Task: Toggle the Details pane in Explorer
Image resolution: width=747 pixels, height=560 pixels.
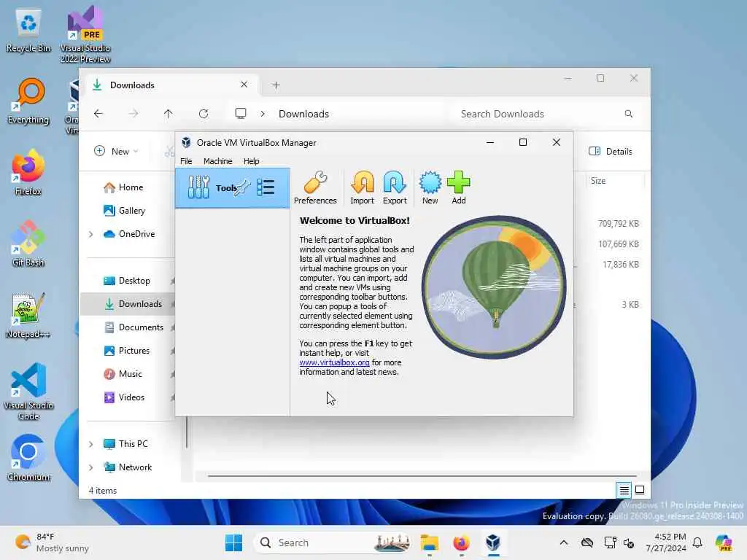Action: [x=611, y=151]
